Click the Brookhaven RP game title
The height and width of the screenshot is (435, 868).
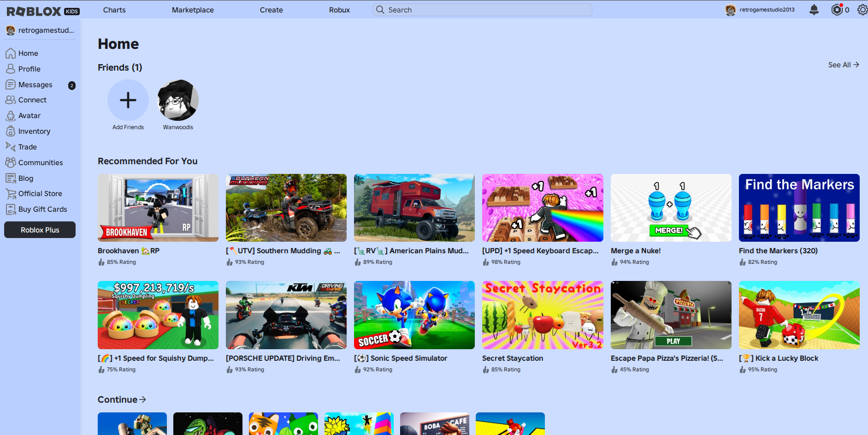click(x=129, y=251)
